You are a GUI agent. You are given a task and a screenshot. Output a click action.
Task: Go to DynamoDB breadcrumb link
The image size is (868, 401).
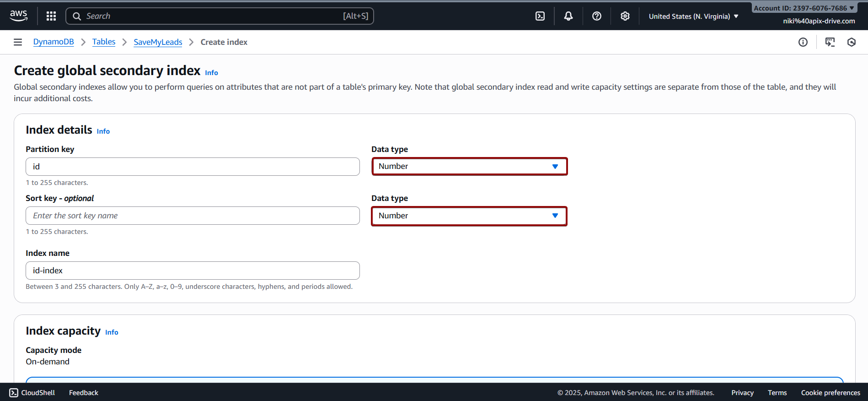pyautogui.click(x=54, y=42)
